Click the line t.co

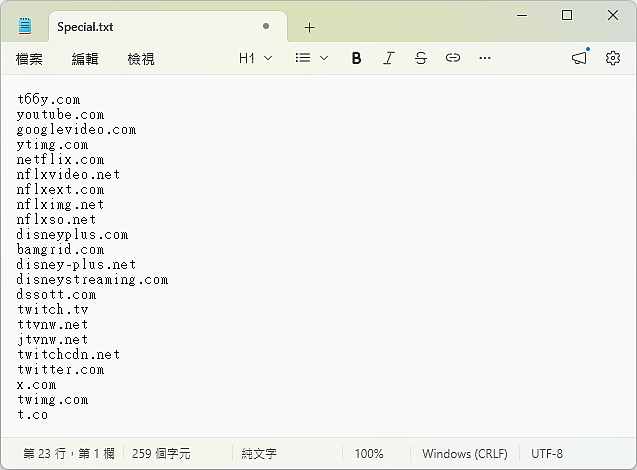32,415
